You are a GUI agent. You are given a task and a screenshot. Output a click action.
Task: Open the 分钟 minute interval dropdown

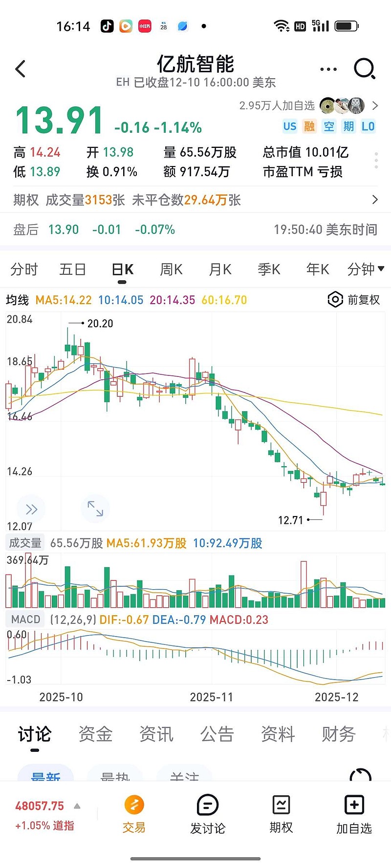tap(366, 269)
